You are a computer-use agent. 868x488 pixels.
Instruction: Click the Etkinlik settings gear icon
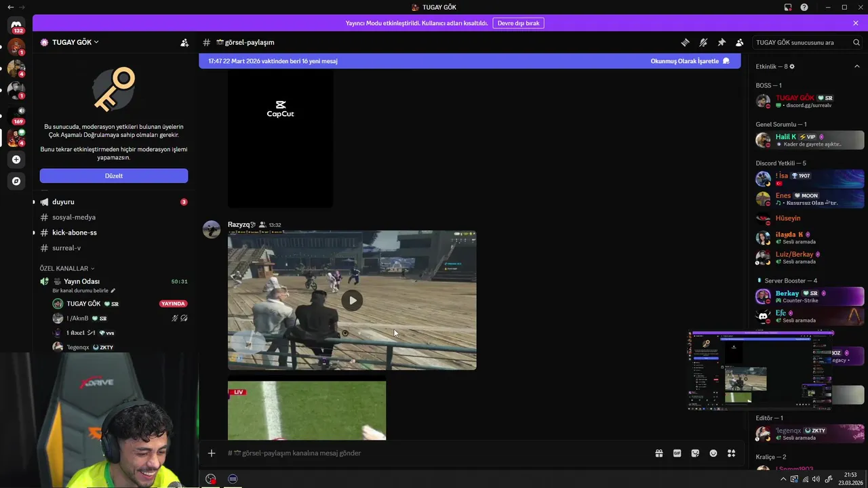[x=792, y=66]
